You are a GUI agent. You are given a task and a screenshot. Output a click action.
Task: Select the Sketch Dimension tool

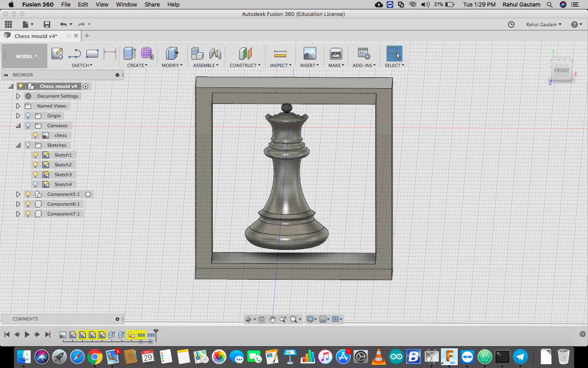(110, 54)
